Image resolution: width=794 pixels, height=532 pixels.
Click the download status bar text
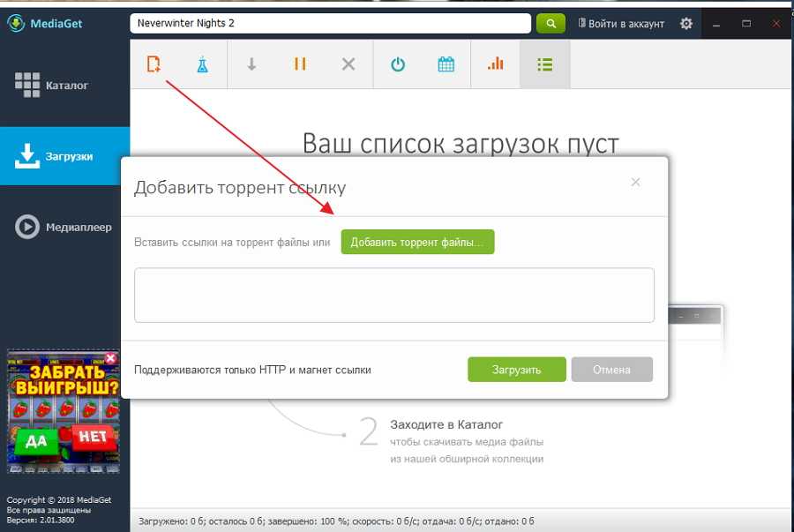(x=336, y=521)
